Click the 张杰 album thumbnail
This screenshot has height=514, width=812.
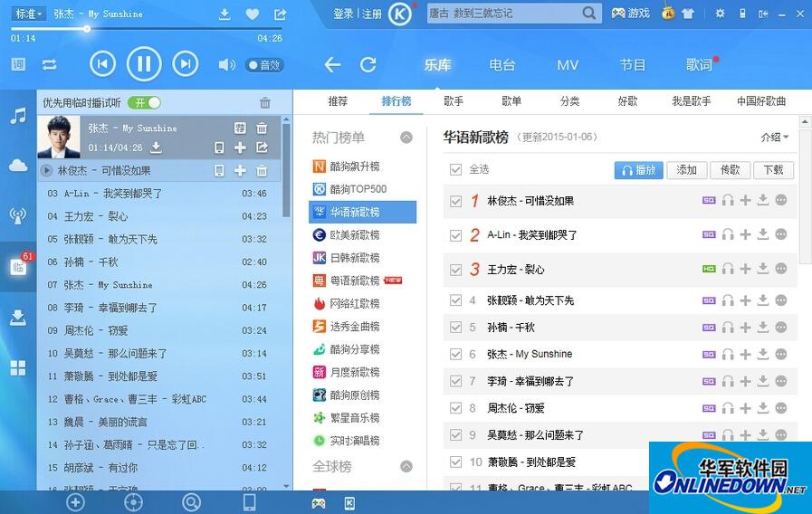(59, 137)
